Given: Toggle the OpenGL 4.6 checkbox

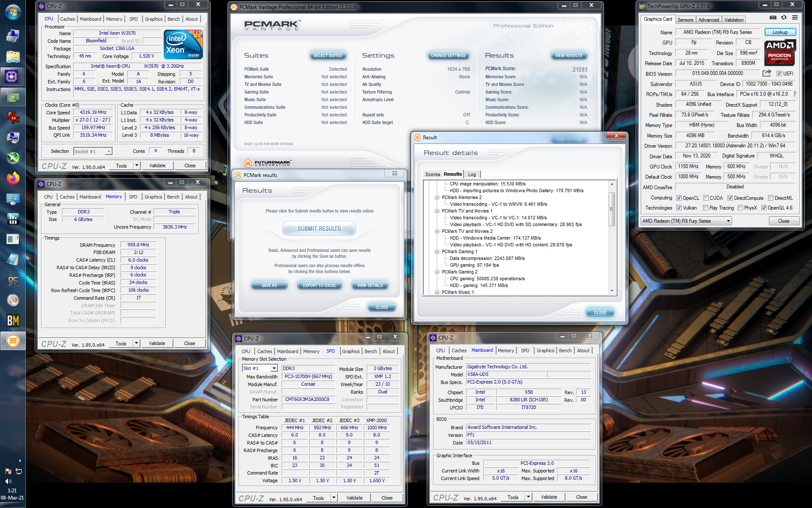Looking at the screenshot, I should click(764, 208).
